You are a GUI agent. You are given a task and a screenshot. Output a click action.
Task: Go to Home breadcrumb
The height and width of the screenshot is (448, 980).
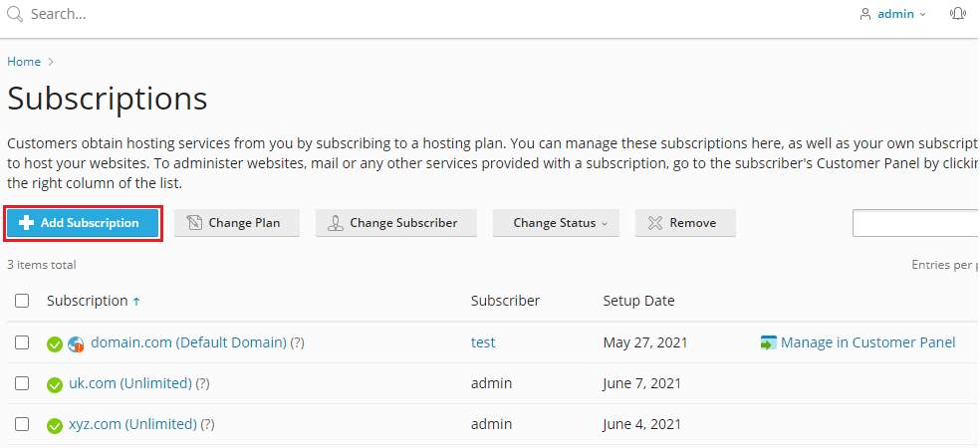24,62
